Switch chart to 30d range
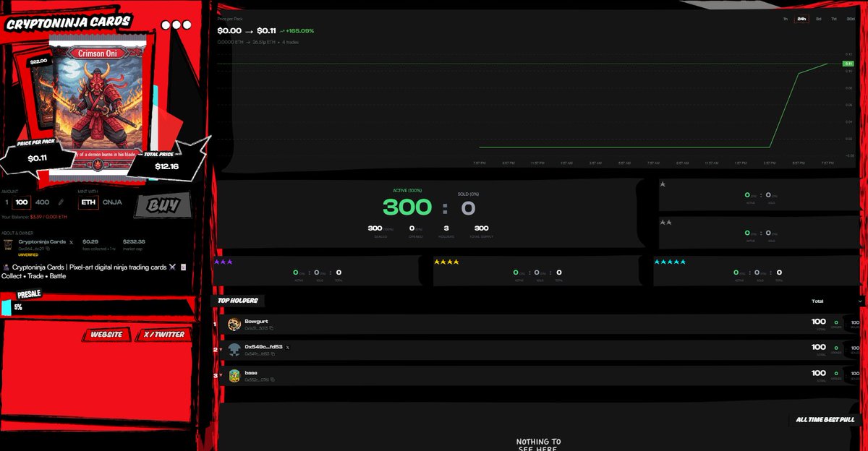 coord(850,18)
